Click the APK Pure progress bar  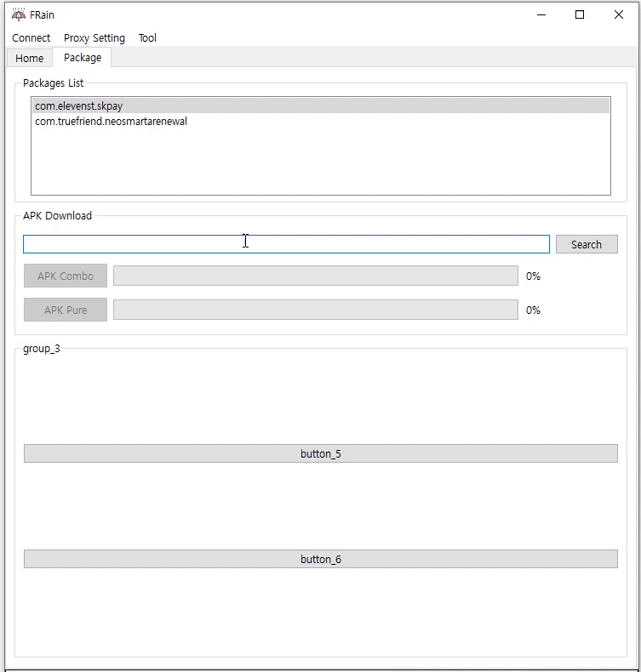click(x=316, y=310)
